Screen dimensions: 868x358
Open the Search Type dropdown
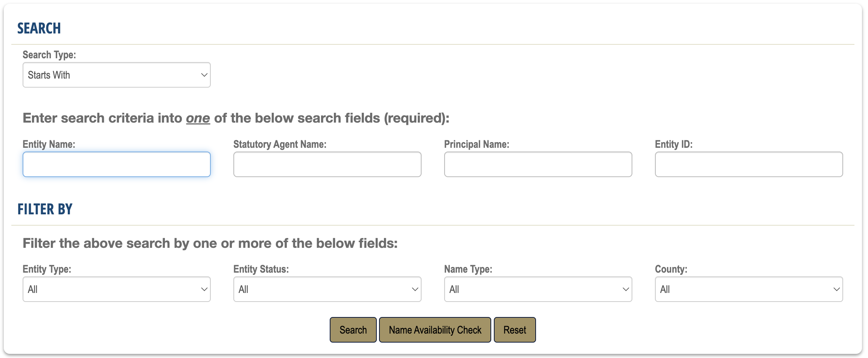117,75
